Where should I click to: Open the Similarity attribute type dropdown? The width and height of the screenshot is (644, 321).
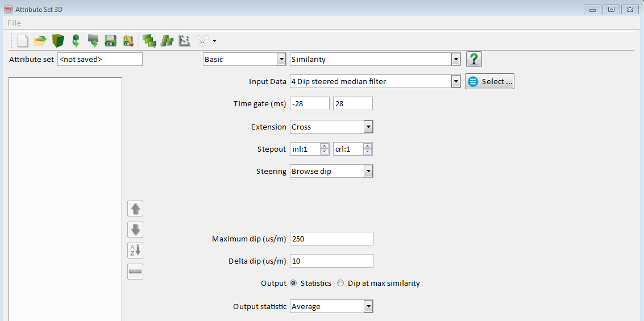coord(455,59)
